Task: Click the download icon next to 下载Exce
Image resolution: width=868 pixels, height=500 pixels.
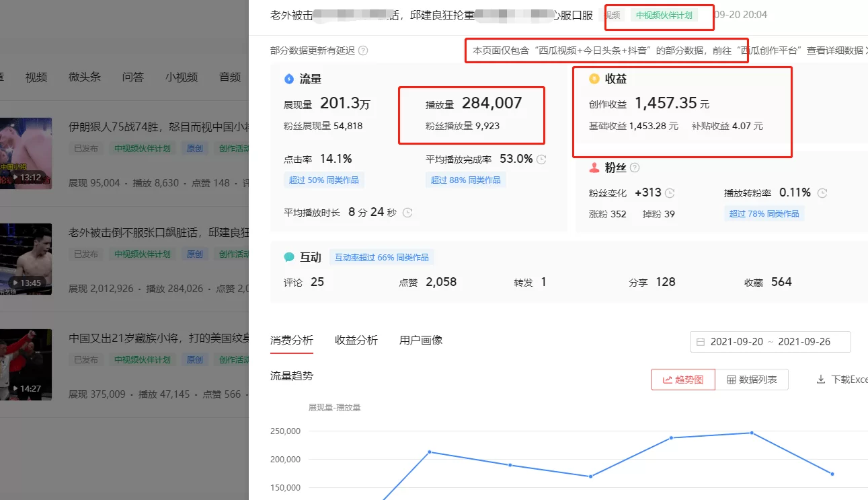Action: pyautogui.click(x=821, y=379)
